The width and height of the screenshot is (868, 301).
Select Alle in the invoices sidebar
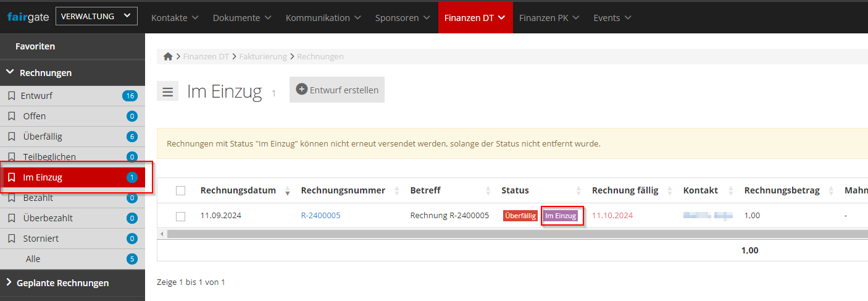33,259
